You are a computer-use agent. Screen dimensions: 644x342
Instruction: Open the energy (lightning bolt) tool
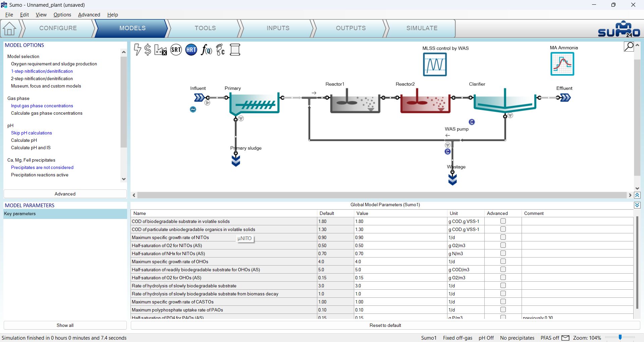point(137,50)
